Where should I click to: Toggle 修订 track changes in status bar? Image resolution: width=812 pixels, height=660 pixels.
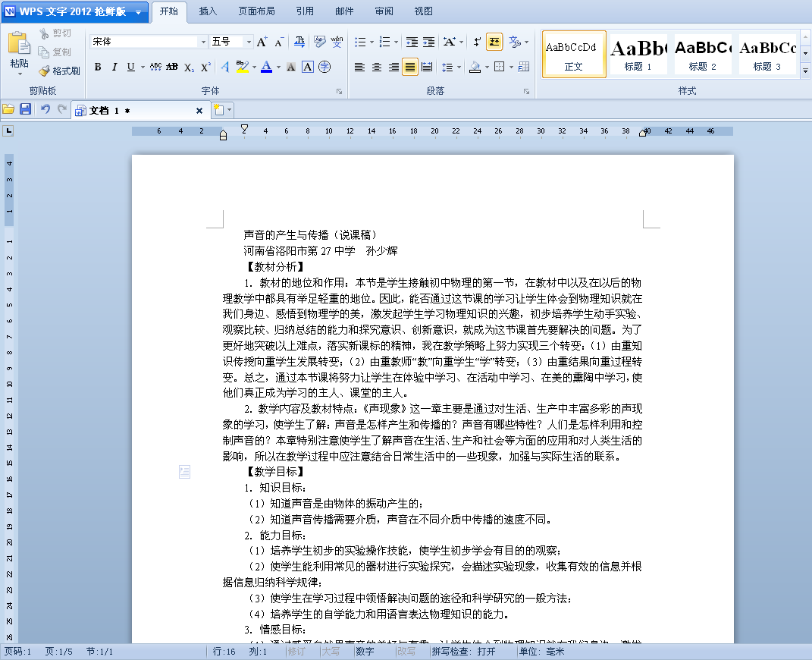(296, 652)
